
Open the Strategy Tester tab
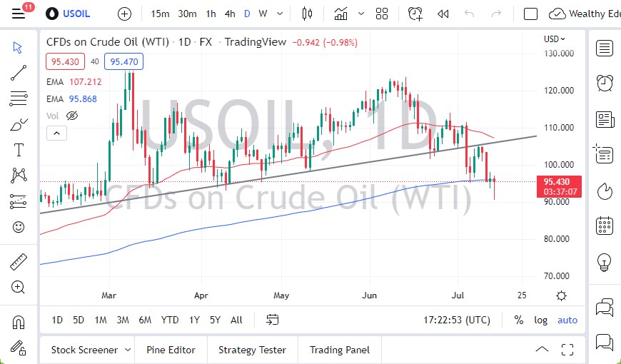[x=252, y=350]
